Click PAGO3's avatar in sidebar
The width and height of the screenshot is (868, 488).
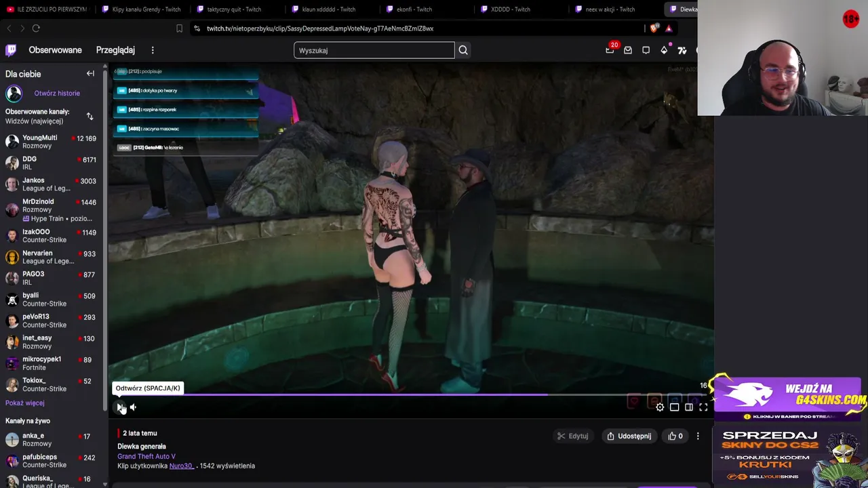point(12,278)
